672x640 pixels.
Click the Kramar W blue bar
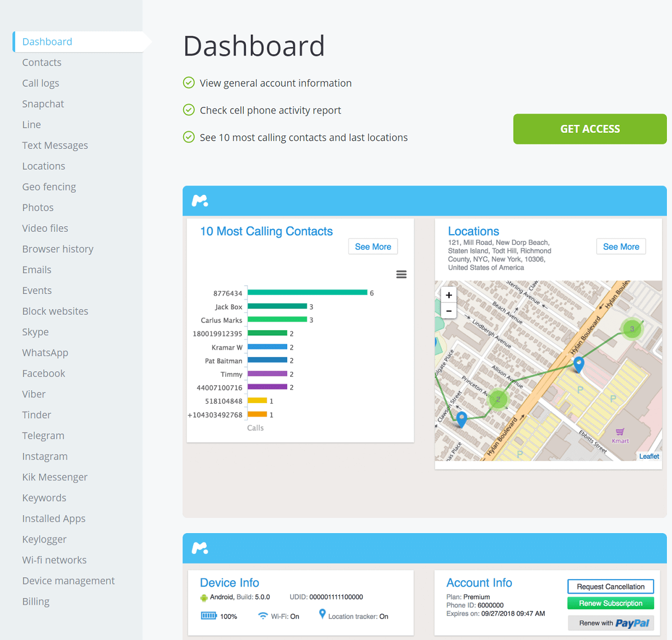(x=268, y=347)
